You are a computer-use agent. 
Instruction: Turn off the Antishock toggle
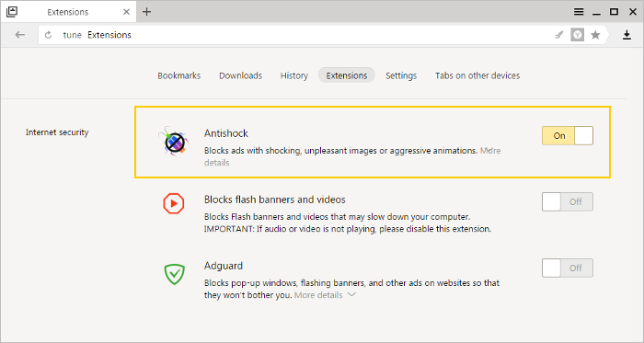[x=568, y=135]
